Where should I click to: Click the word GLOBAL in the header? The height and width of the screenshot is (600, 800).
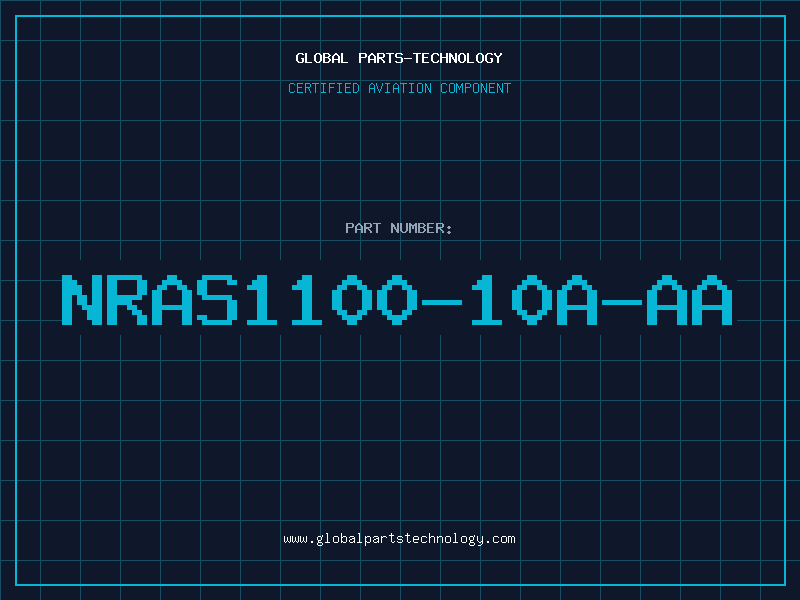321,58
